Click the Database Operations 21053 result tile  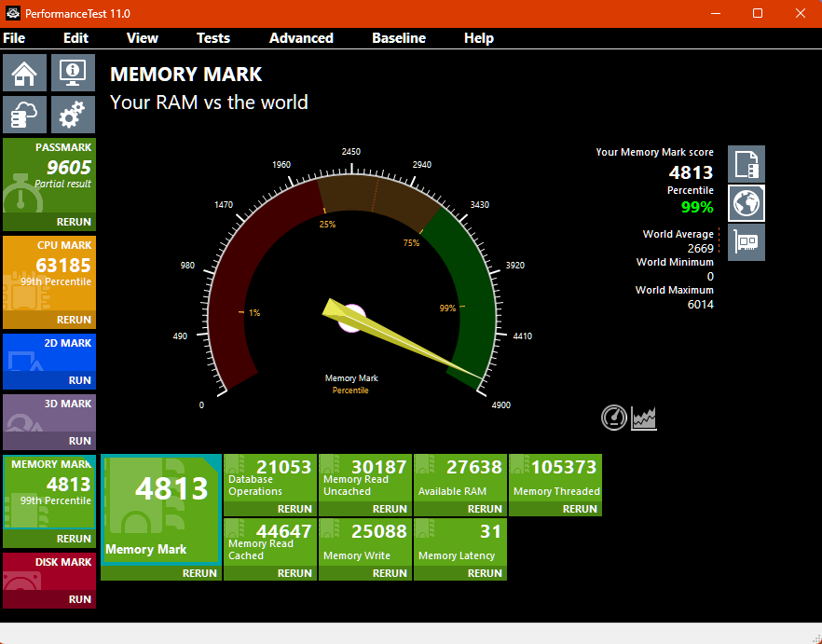[270, 478]
